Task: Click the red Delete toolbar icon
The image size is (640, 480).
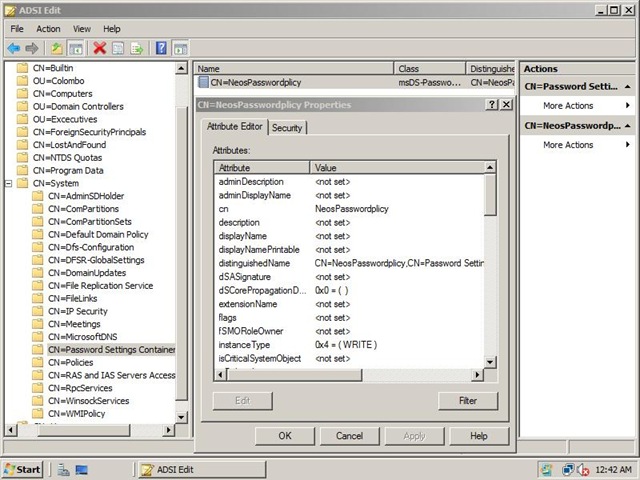Action: 100,48
